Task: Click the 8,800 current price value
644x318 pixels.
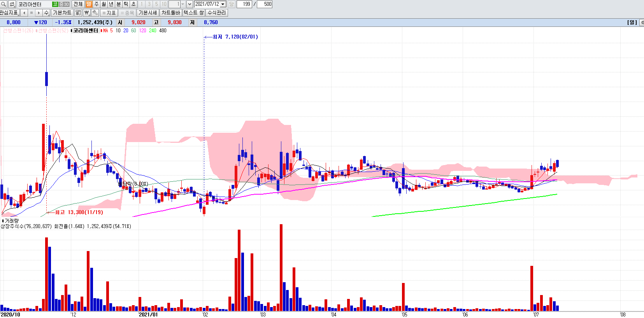Action: (14, 23)
